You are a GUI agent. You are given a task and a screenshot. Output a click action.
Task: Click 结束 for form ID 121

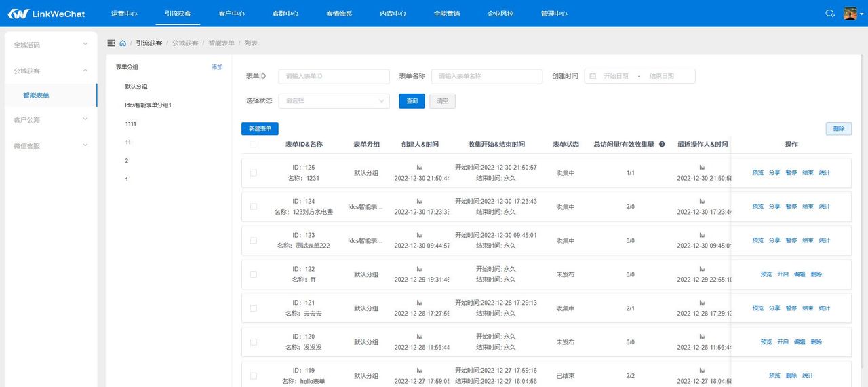coord(808,308)
